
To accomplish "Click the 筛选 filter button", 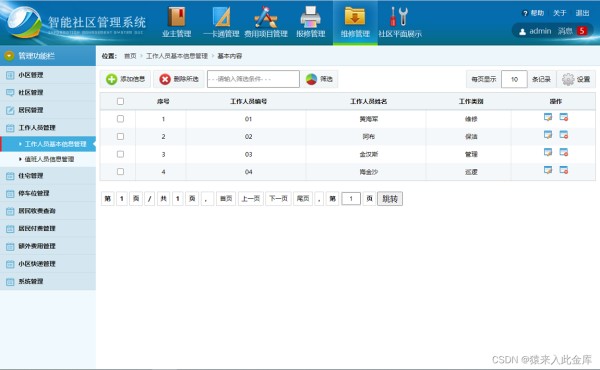I will [x=320, y=79].
